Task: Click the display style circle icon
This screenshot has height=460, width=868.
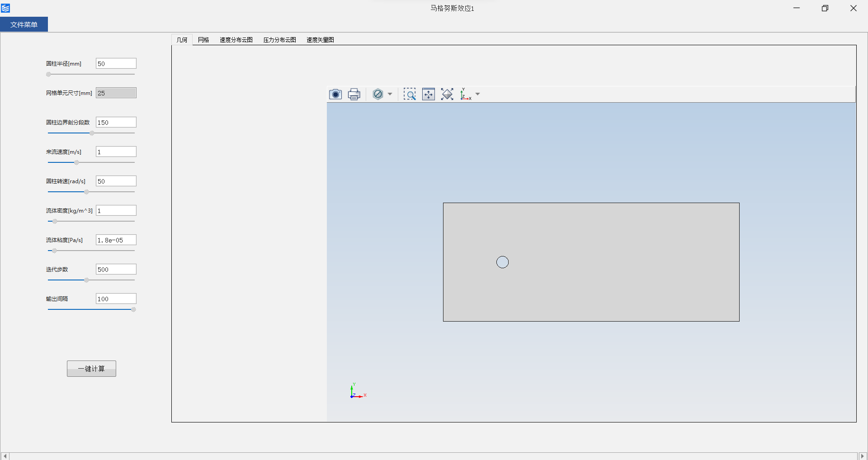Action: tap(378, 94)
